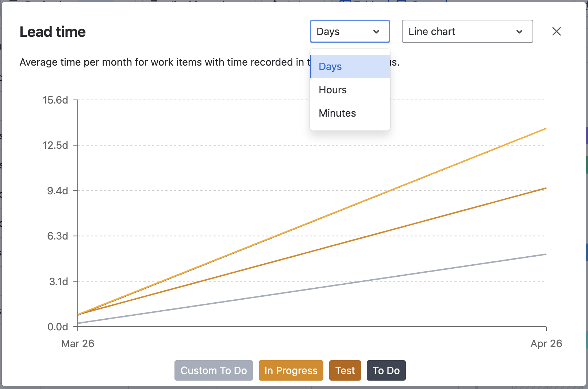This screenshot has width=588, height=389.
Task: Choose Minutes in the unit list
Action: click(337, 113)
